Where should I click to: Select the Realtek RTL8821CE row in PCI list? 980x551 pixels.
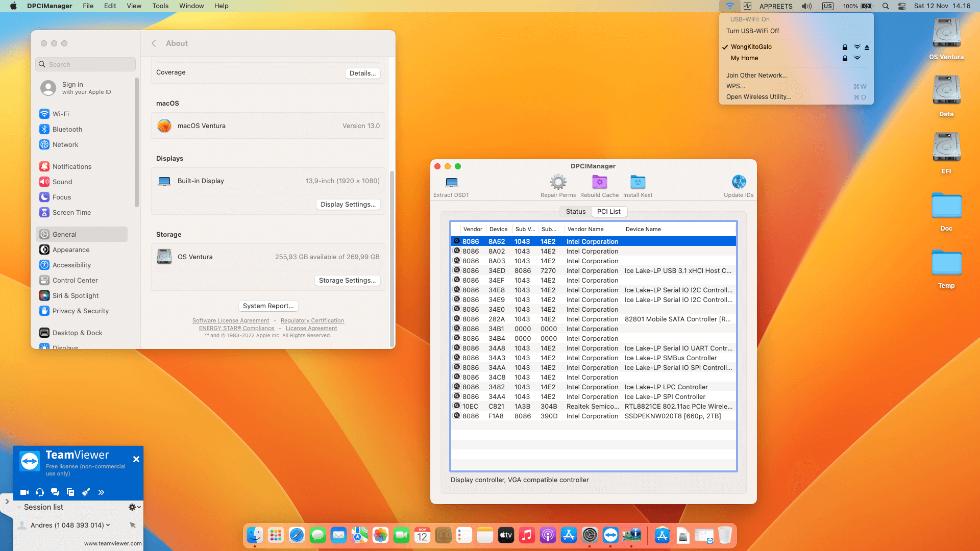(593, 407)
